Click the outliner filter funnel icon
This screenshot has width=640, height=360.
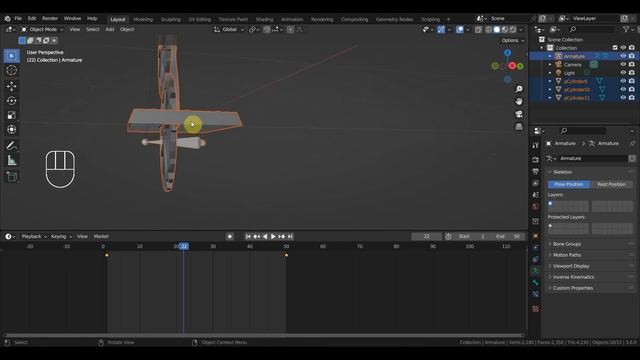click(x=626, y=29)
